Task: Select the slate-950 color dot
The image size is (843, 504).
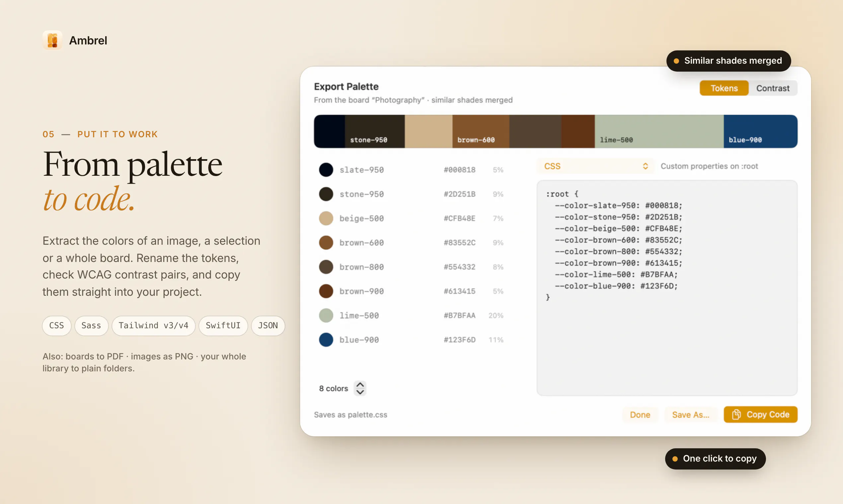Action: coord(326,170)
